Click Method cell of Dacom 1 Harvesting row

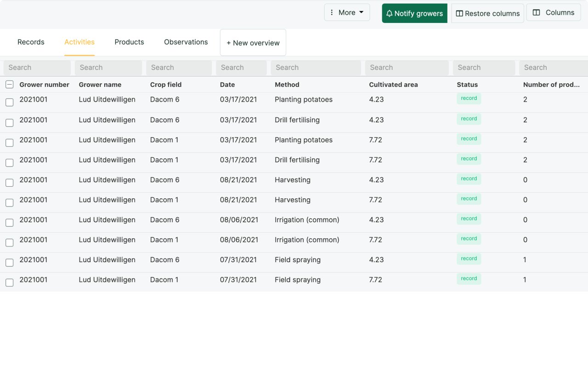(293, 200)
